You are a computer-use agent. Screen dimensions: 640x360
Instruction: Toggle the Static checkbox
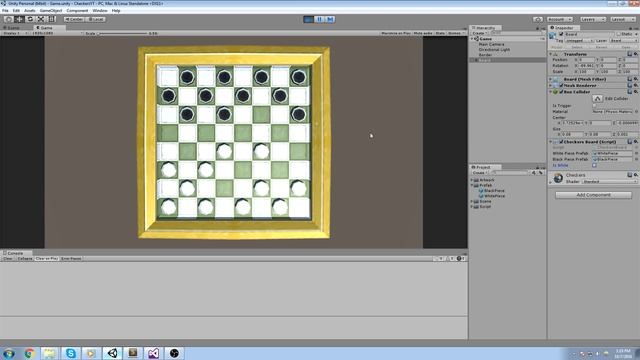[618, 34]
